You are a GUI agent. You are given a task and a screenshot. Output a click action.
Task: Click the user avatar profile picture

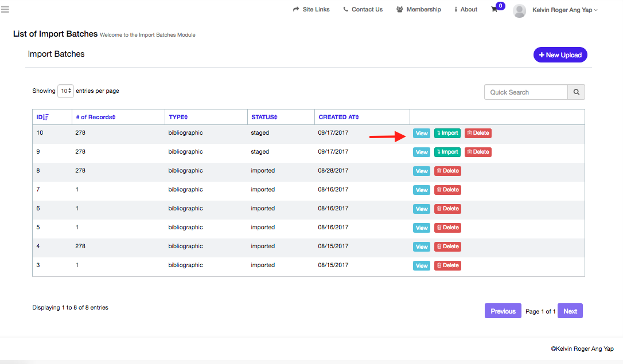click(x=519, y=10)
